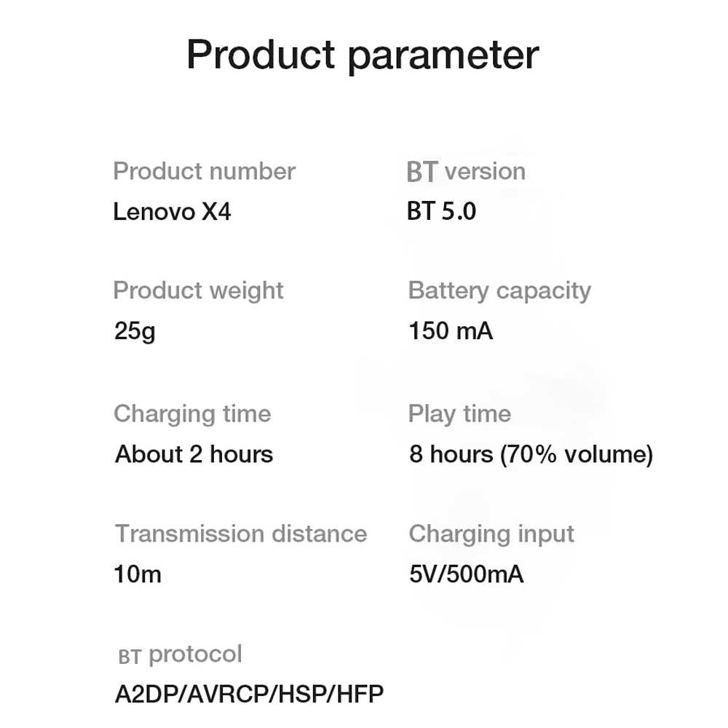Screen dimensions: 728x728
Task: Select the 'BT 5.0' value
Action: click(441, 212)
